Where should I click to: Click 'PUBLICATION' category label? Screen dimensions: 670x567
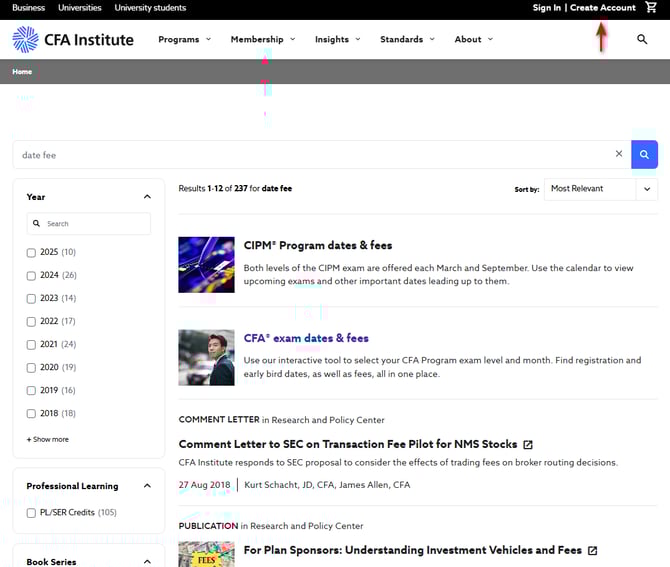pos(208,526)
